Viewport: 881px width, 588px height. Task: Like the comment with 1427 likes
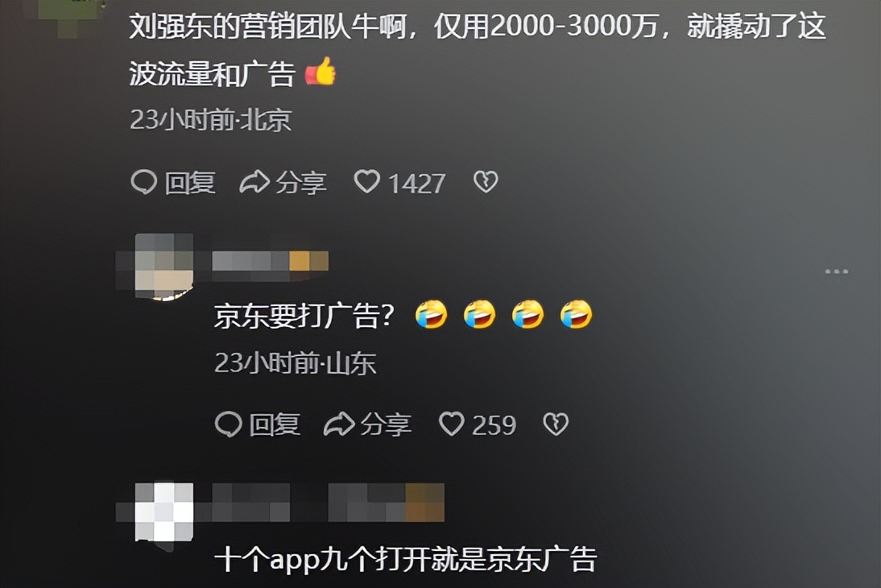[367, 182]
